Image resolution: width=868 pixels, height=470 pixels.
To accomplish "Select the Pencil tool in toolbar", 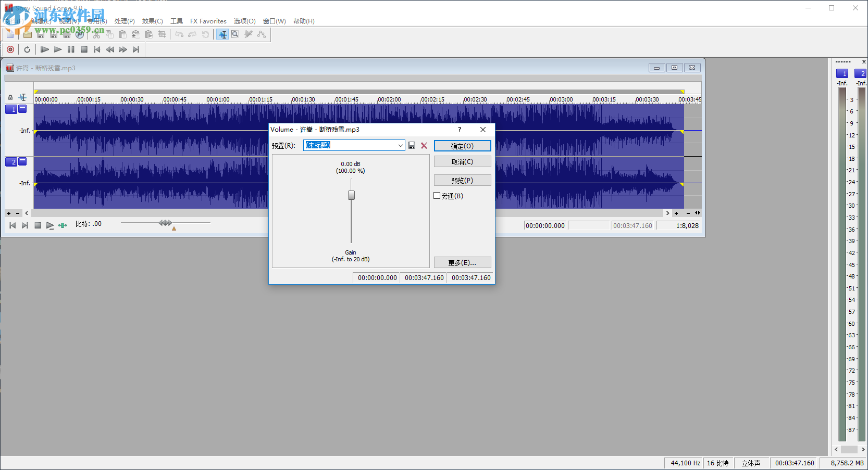I will pyautogui.click(x=249, y=34).
